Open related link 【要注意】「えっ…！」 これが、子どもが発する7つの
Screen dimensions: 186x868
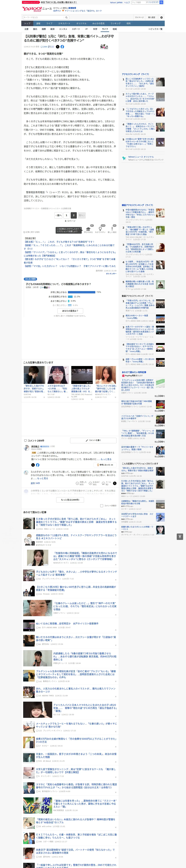(x=59, y=242)
